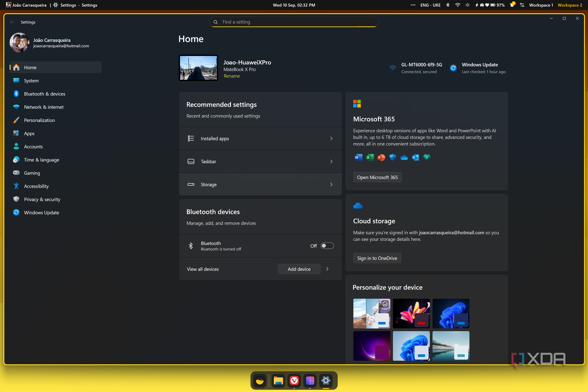Select the Gaming icon in the sidebar
The image size is (588, 392).
pos(16,173)
